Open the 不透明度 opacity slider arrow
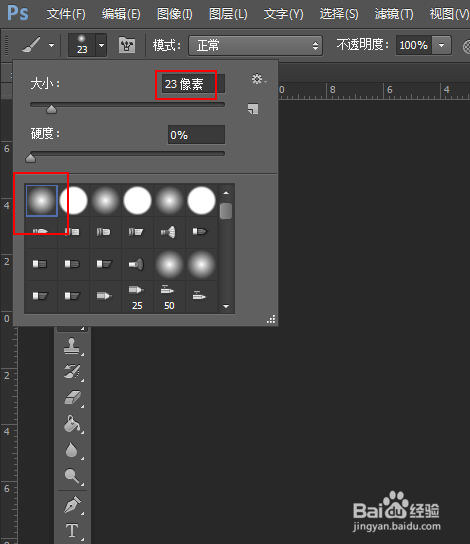 pyautogui.click(x=442, y=45)
